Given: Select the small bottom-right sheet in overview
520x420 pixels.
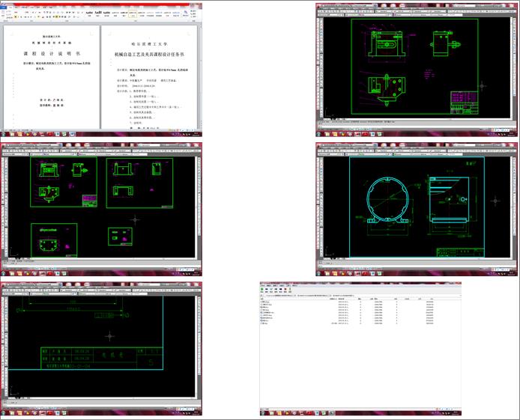Looking at the screenshot, I should coord(120,236).
